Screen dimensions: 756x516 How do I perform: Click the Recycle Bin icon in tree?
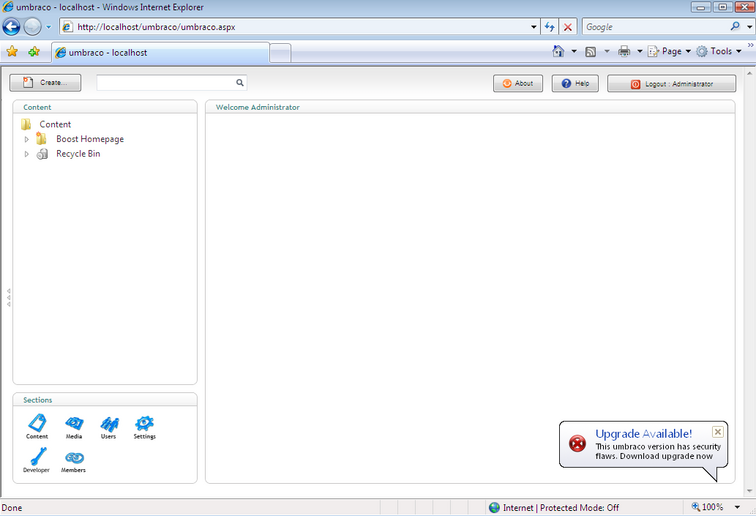click(x=42, y=154)
